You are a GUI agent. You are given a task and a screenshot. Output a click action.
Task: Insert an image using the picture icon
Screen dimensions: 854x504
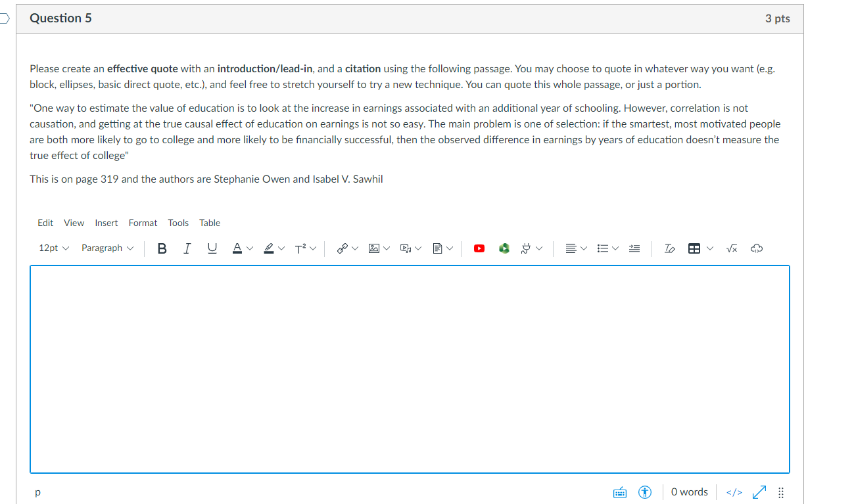coord(373,248)
